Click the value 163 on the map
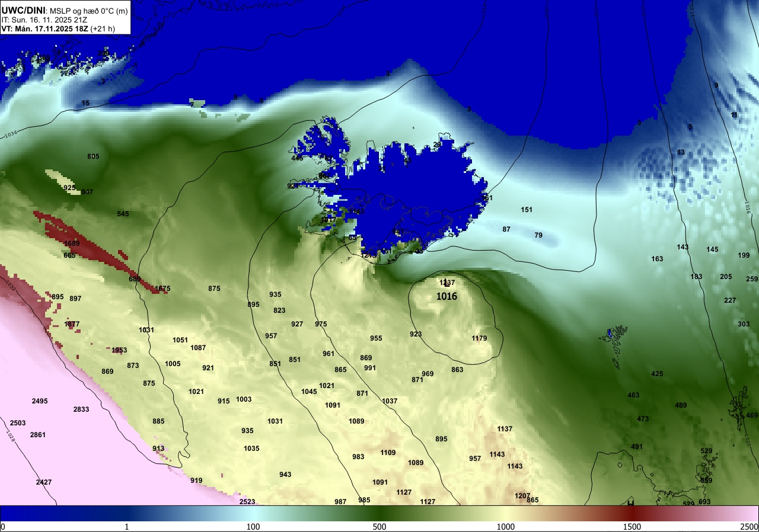This screenshot has height=532, width=759. point(657,259)
